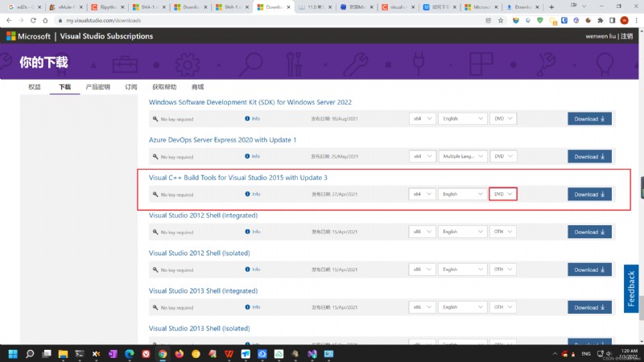The image size is (644, 362).
Task: Open Task View on the taskbar
Action: point(47,354)
